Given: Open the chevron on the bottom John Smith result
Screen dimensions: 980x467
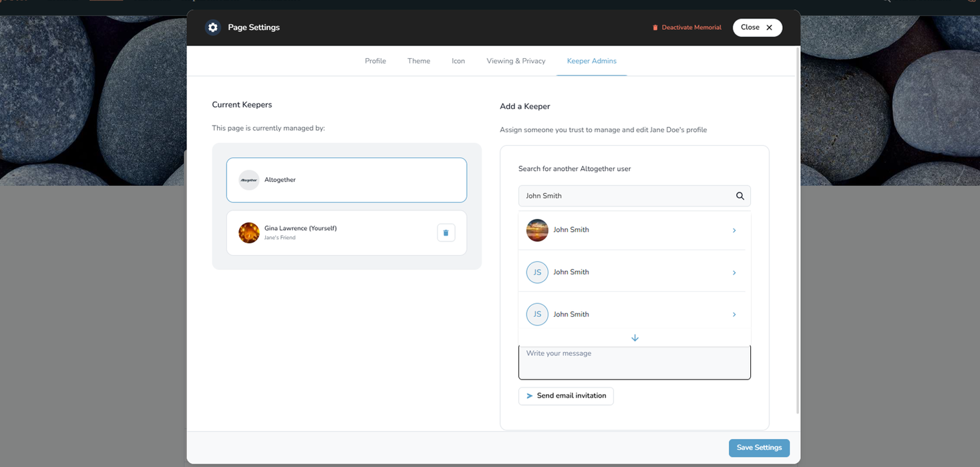Looking at the screenshot, I should pos(733,315).
